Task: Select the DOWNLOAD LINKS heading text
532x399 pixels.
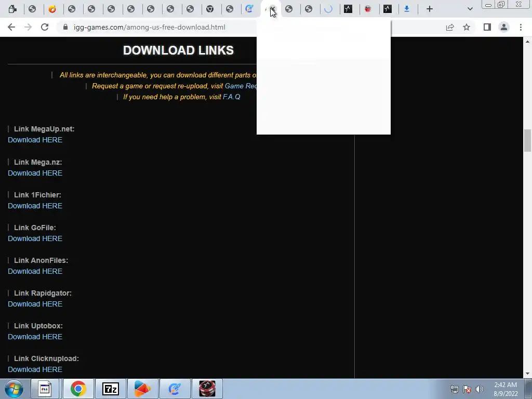Action: coord(178,50)
